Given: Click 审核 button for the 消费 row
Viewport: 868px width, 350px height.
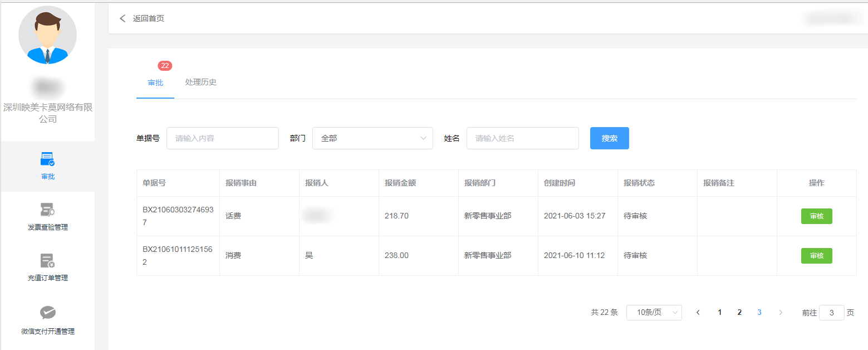Looking at the screenshot, I should (816, 256).
